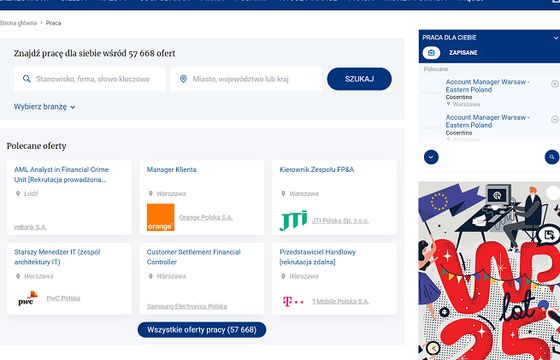The image size is (560, 360).
Task: Click the JTI Polska Sp. z o.o. link
Action: click(340, 221)
